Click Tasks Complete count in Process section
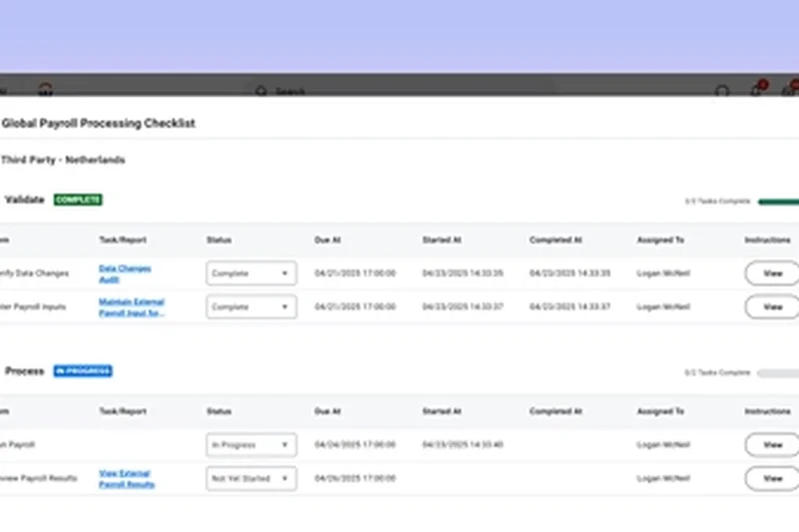 click(717, 373)
